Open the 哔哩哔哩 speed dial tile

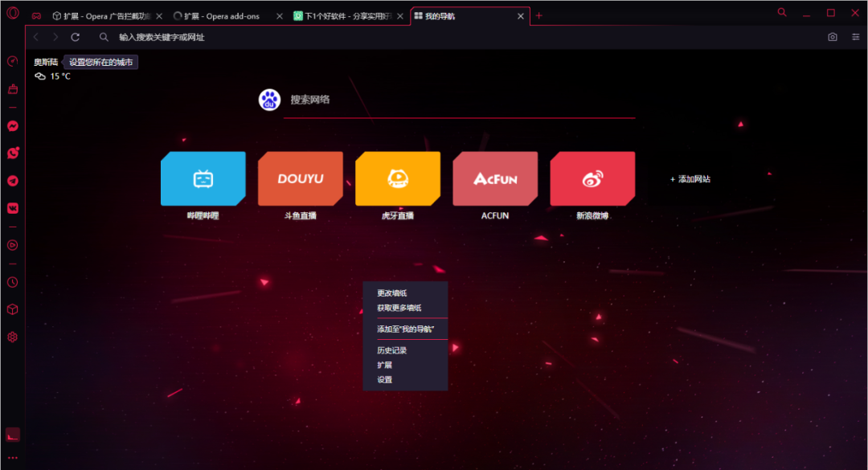point(203,179)
